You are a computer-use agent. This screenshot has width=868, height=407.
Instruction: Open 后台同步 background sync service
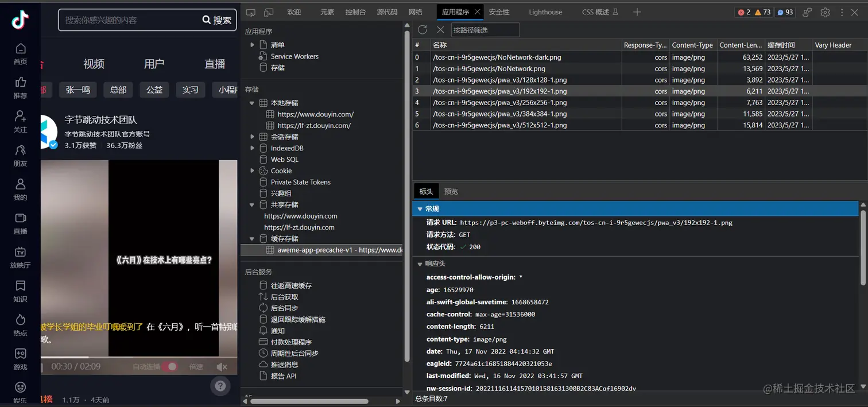[284, 308]
